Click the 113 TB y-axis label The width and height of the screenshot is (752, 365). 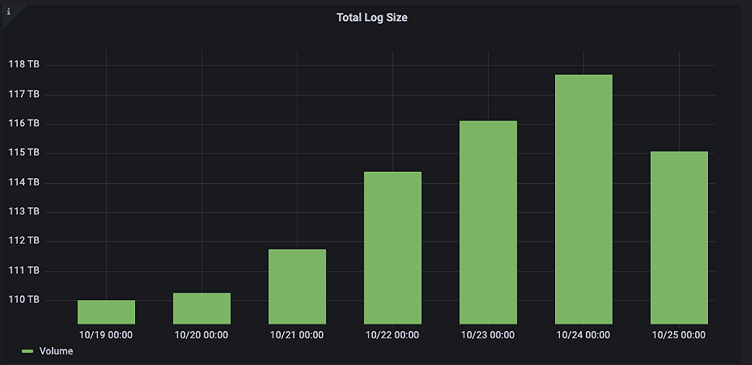[x=24, y=212]
